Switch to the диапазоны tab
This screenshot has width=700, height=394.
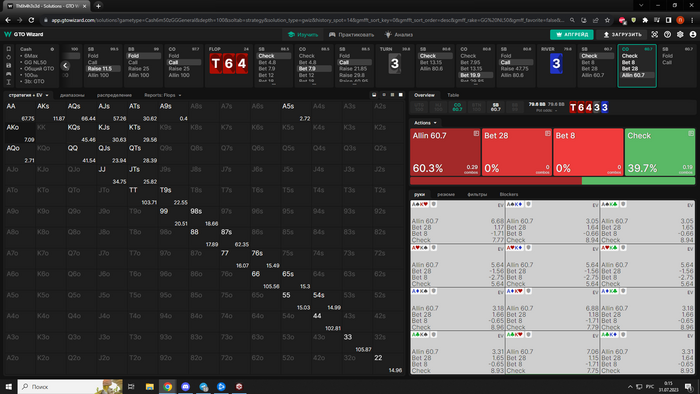(x=72, y=95)
